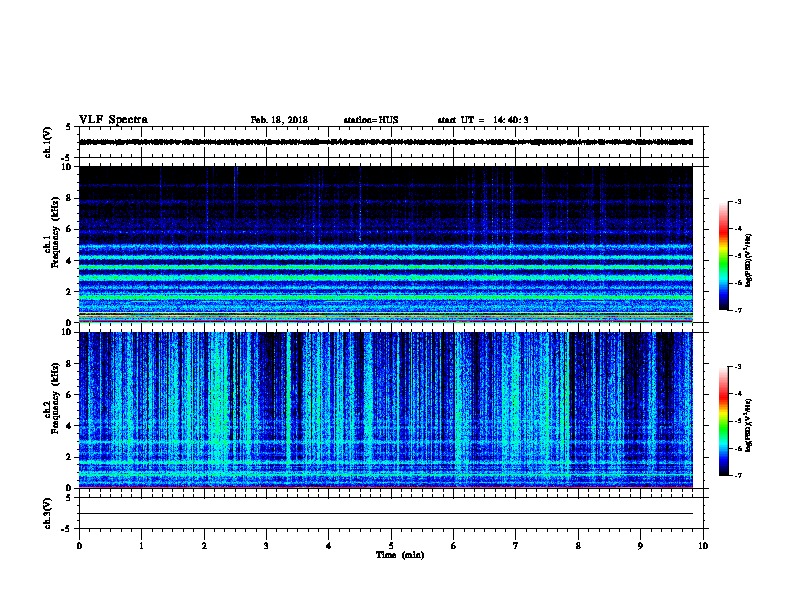Click time axis tick label "6"

(454, 546)
